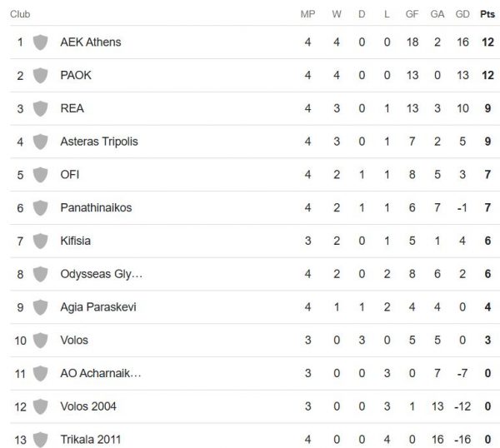Click the REA team crest icon
Screen dimensions: 500x448
click(39, 108)
